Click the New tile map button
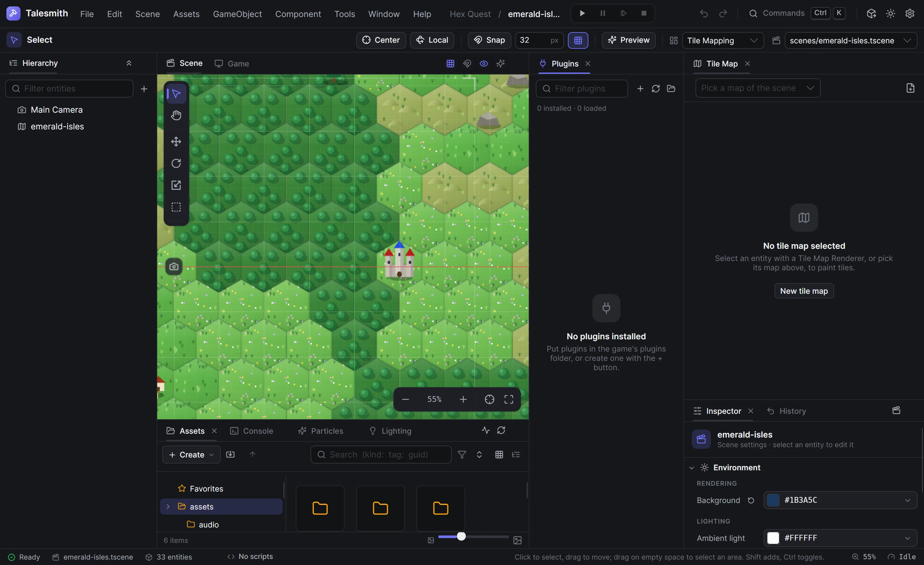 (x=804, y=291)
